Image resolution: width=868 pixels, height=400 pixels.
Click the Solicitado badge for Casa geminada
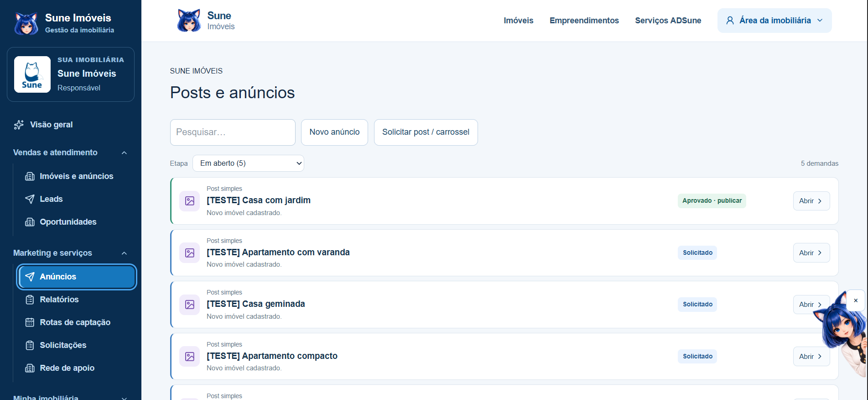(x=697, y=305)
